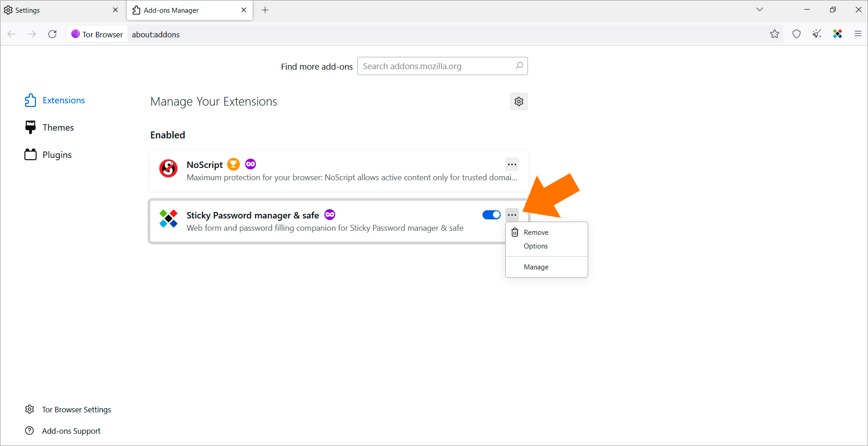Choose Options from the extension menu
The width and height of the screenshot is (868, 446).
(x=547, y=246)
